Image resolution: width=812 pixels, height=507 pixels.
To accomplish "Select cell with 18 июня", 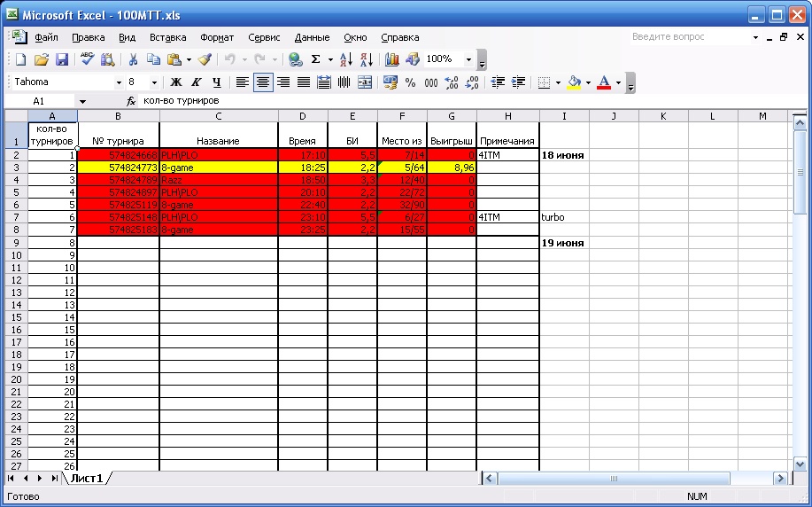I will click(564, 155).
